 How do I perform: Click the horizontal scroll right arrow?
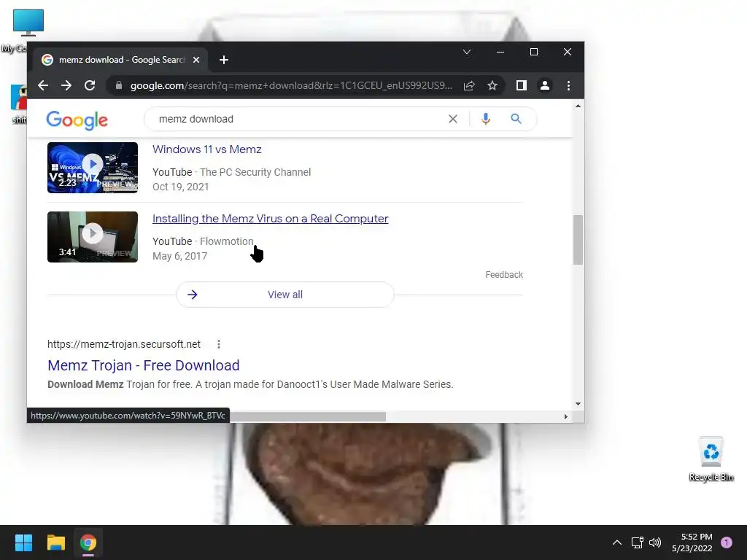point(565,416)
